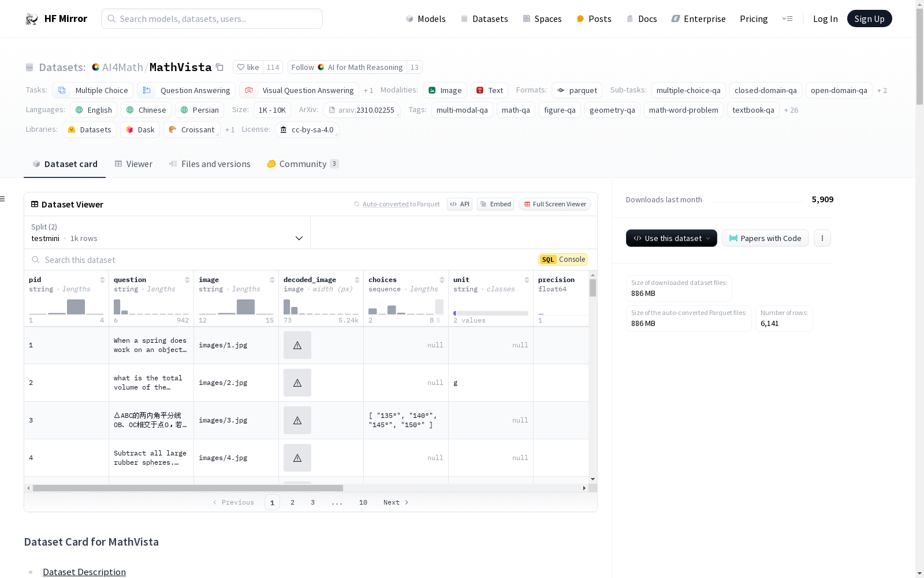The image size is (924, 578).
Task: Click the Log In link
Action: pos(825,18)
